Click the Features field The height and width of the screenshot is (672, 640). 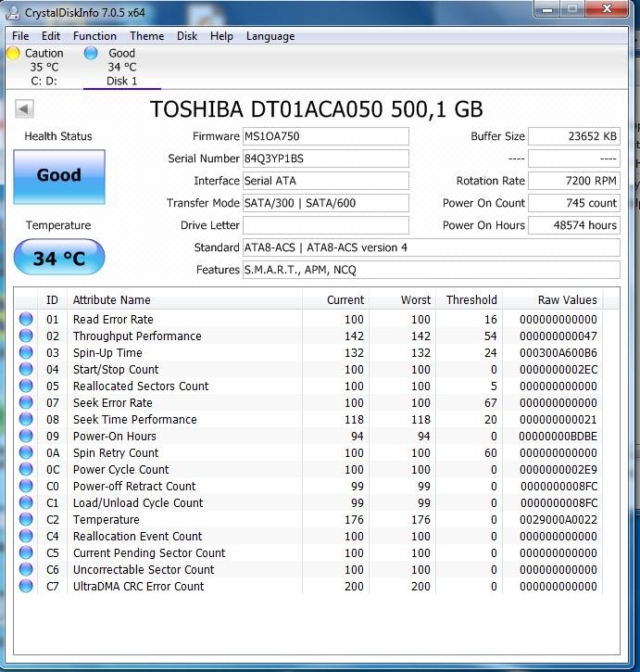[432, 270]
